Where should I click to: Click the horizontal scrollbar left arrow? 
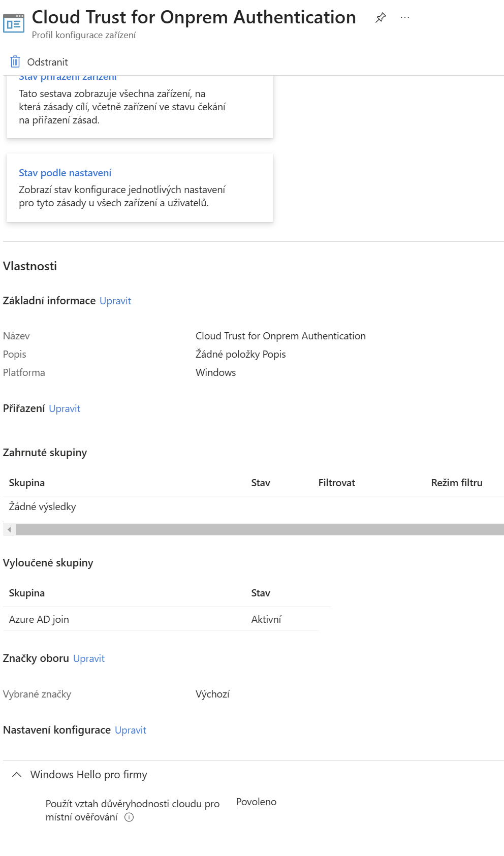click(9, 529)
